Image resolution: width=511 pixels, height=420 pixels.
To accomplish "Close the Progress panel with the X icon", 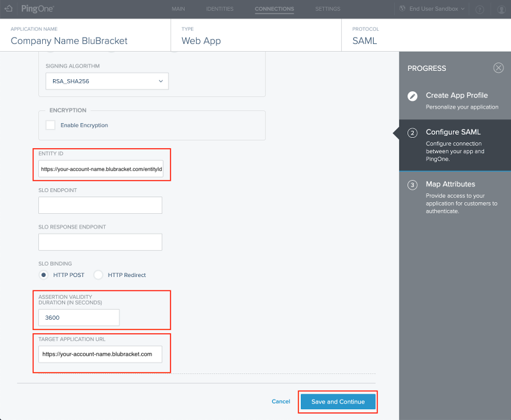I will click(x=498, y=68).
